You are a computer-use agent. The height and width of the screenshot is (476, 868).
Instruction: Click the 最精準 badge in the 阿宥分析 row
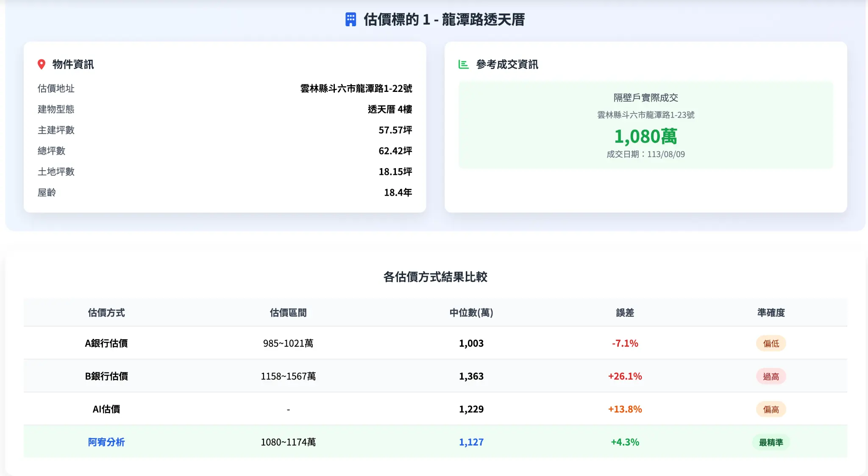pyautogui.click(x=771, y=442)
